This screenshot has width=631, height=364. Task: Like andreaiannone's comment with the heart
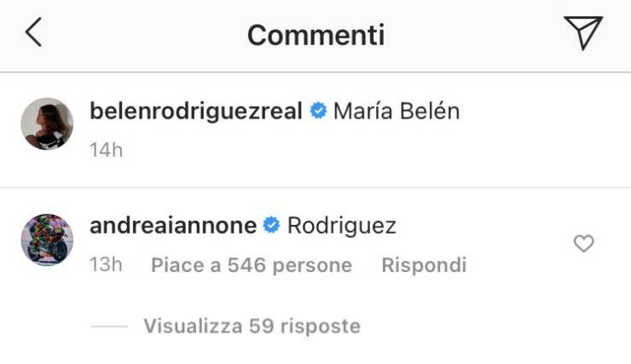pyautogui.click(x=583, y=244)
